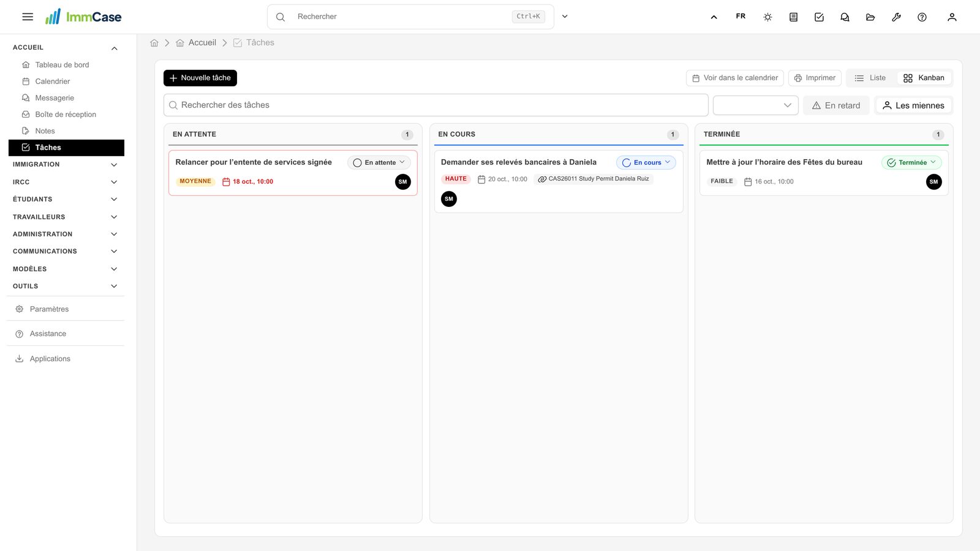Expand the ÉTUDIANTS sidebar section
980x551 pixels.
(x=66, y=200)
